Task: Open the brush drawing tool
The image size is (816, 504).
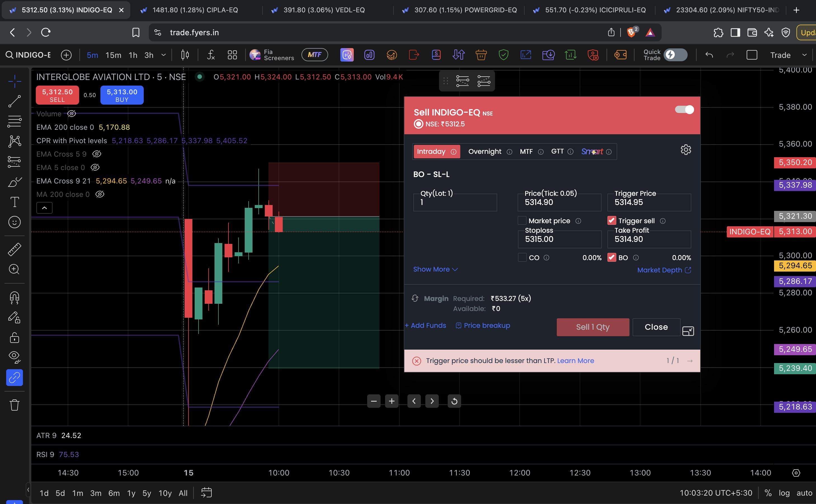Action: point(14,182)
